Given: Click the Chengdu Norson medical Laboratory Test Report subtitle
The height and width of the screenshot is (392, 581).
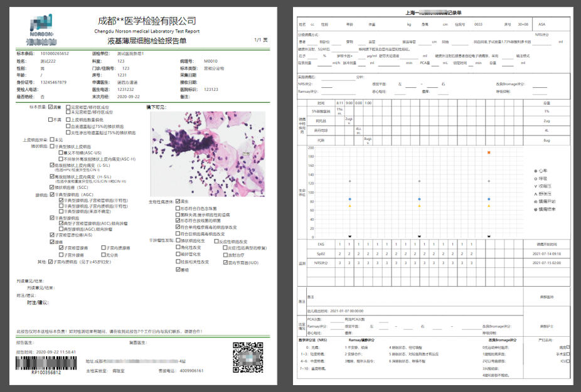Looking at the screenshot, I should 147,31.
